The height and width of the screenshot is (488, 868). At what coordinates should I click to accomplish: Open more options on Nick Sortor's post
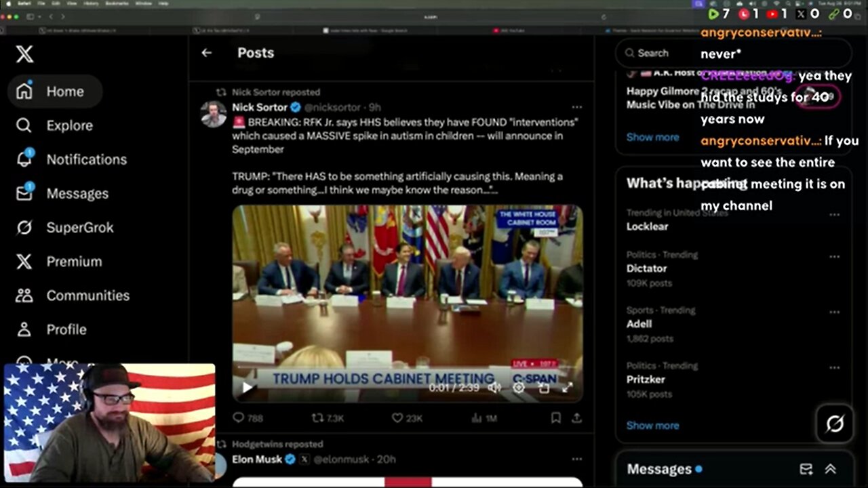coord(576,107)
